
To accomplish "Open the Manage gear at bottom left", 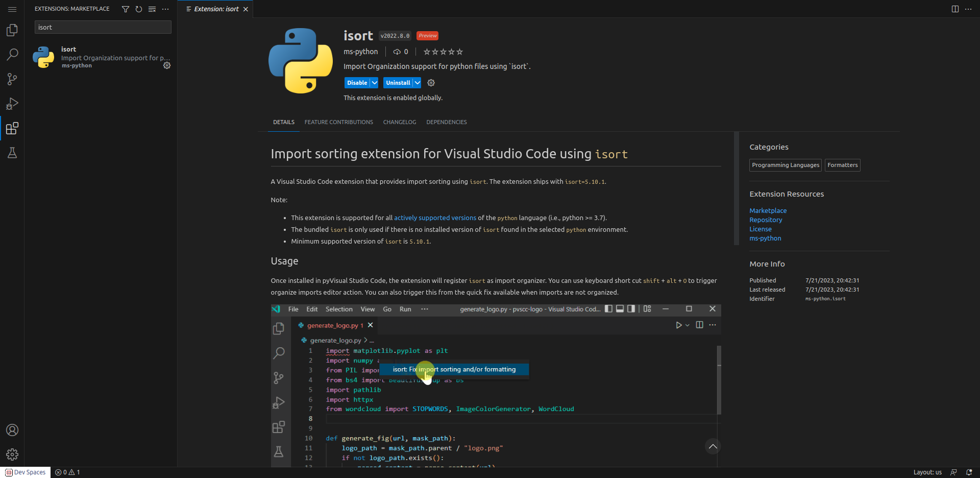I will [x=12, y=454].
